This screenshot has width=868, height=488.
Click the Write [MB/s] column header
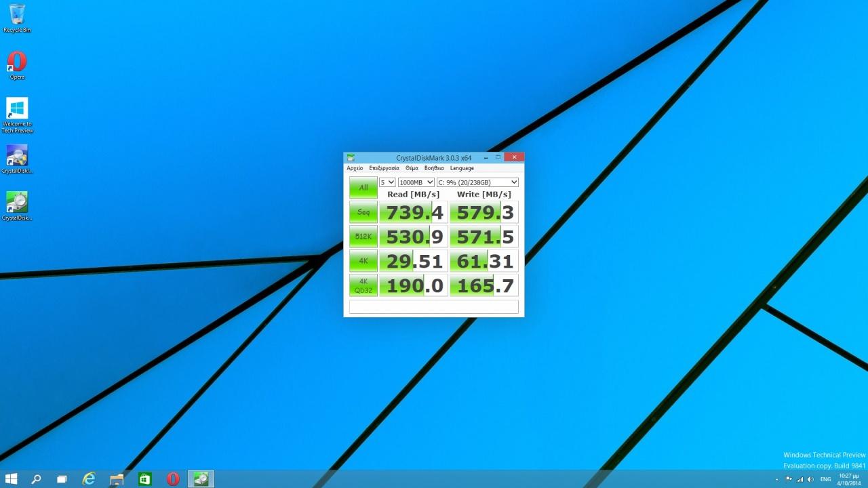coord(484,195)
